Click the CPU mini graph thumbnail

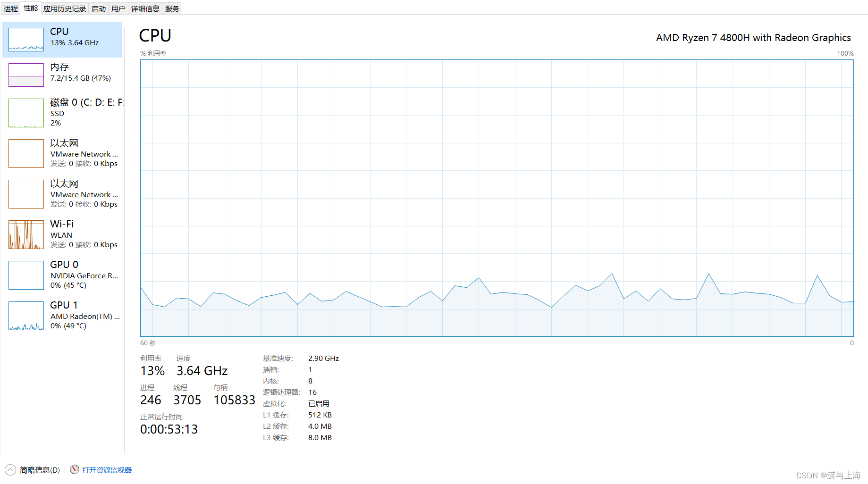[26, 40]
